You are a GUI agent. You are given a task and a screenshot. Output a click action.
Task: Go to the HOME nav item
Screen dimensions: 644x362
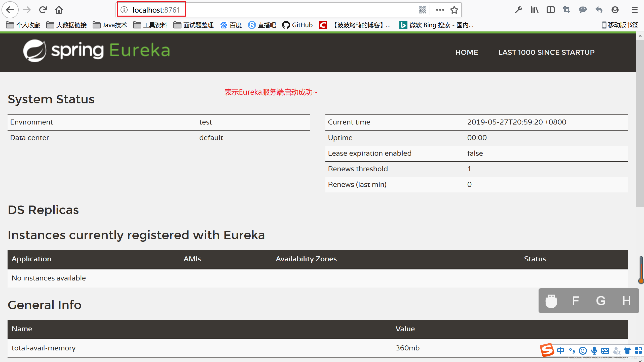pos(467,52)
